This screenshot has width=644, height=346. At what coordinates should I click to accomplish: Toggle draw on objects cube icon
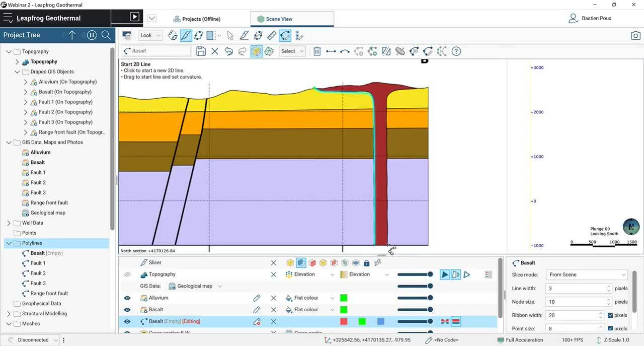pyautogui.click(x=256, y=51)
